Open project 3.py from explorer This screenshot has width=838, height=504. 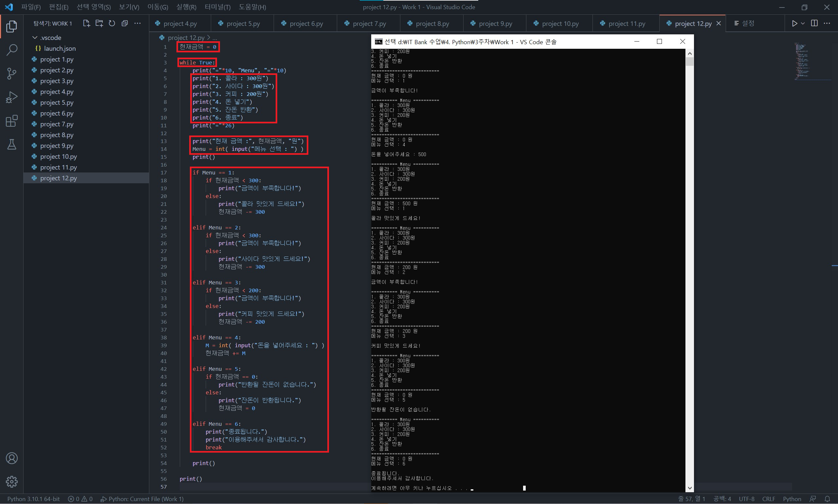(x=57, y=81)
